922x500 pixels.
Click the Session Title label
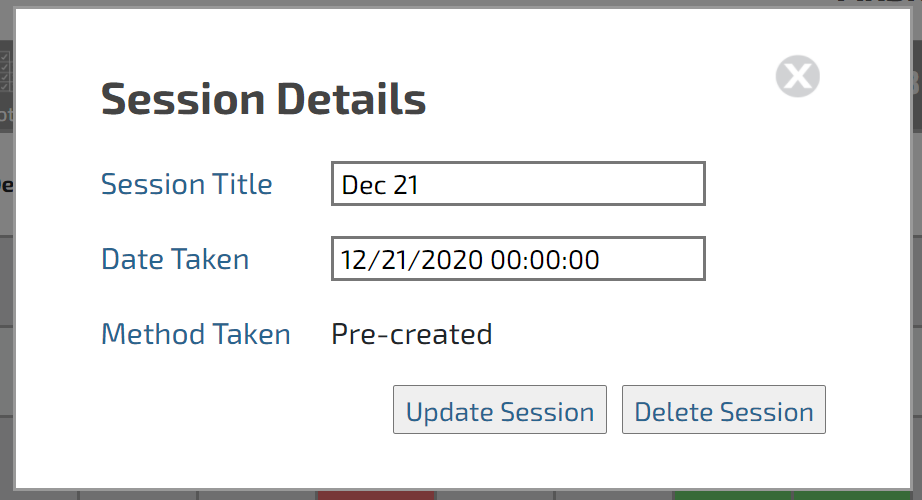[x=187, y=184]
